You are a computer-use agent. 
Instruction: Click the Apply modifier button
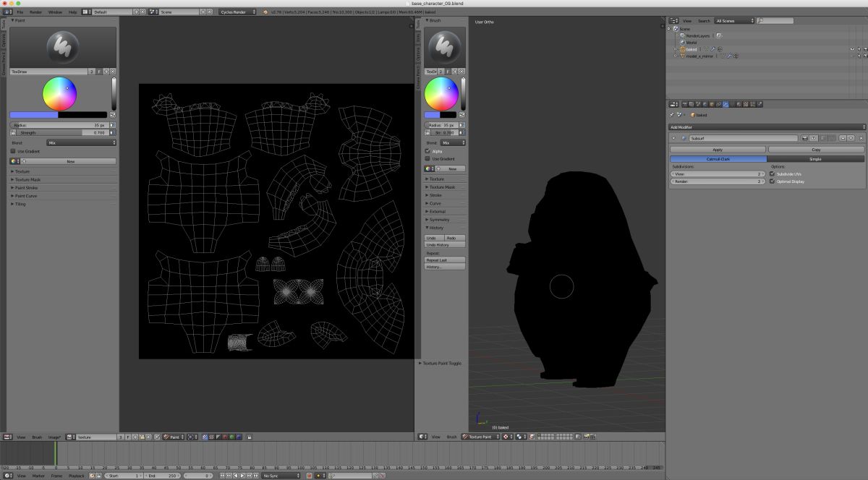click(718, 150)
